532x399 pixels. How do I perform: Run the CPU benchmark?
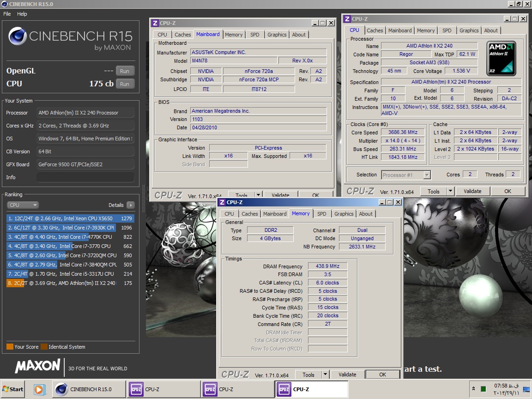click(x=125, y=84)
